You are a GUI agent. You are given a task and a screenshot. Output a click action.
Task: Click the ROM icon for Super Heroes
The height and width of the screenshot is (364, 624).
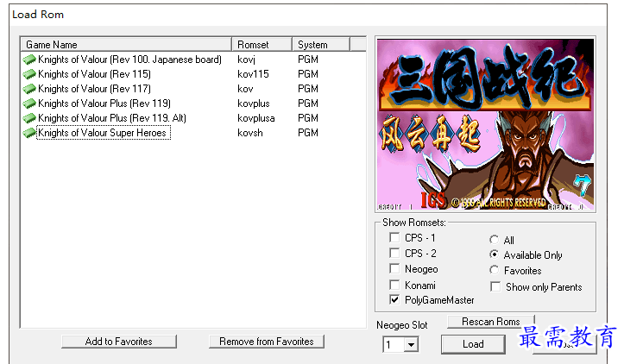(29, 134)
